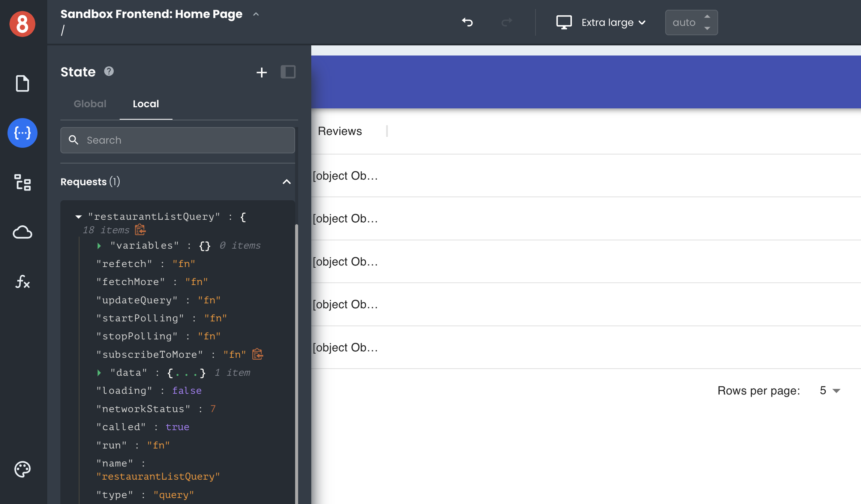Increase canvas width with auto stepper up
The height and width of the screenshot is (504, 861).
707,16
